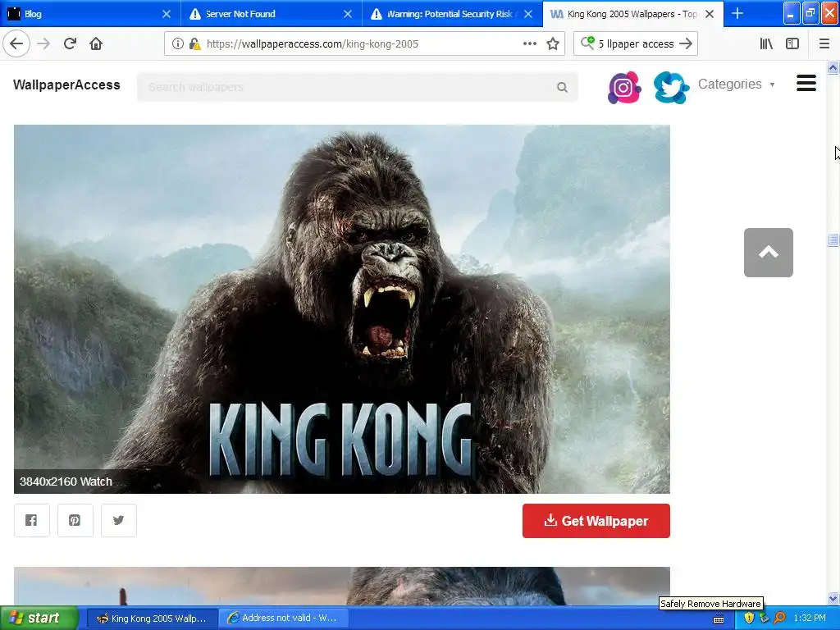The height and width of the screenshot is (630, 840).
Task: Toggle the sidebar view icon
Action: [792, 44]
